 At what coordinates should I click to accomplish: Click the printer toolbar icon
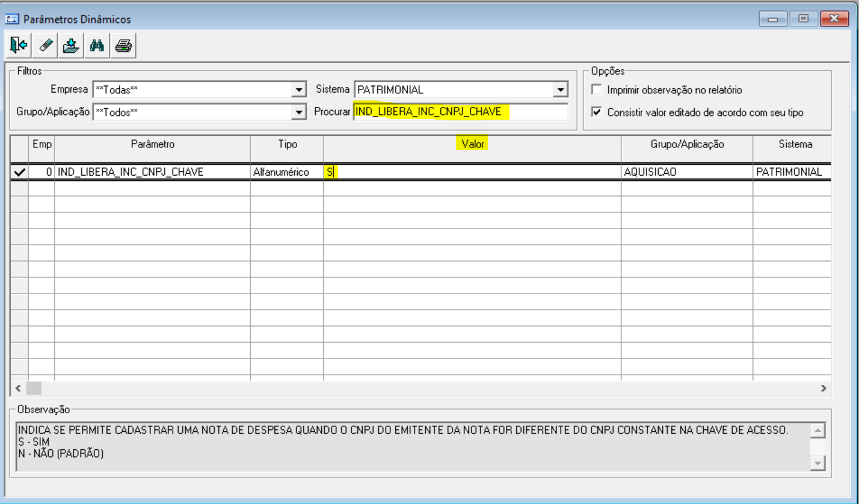(124, 46)
